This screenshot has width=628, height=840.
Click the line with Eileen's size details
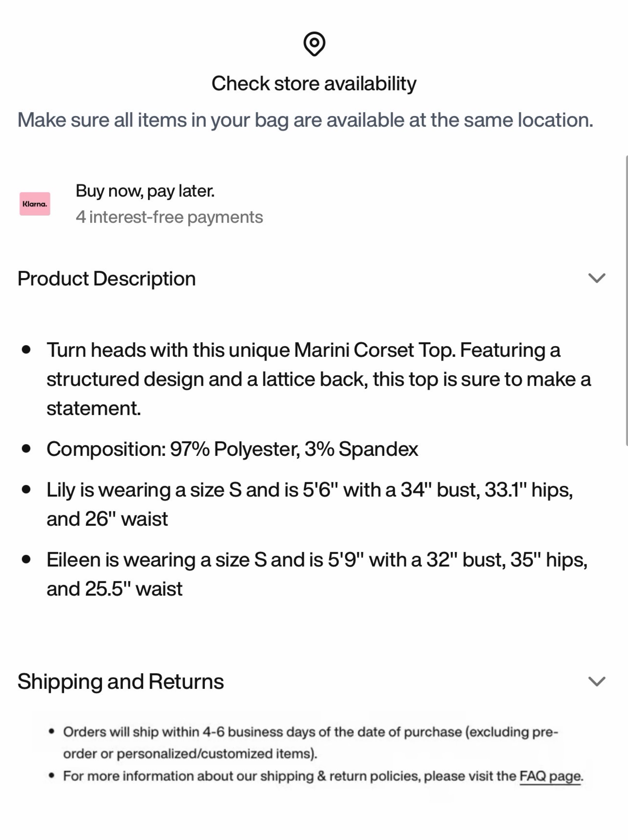317,574
